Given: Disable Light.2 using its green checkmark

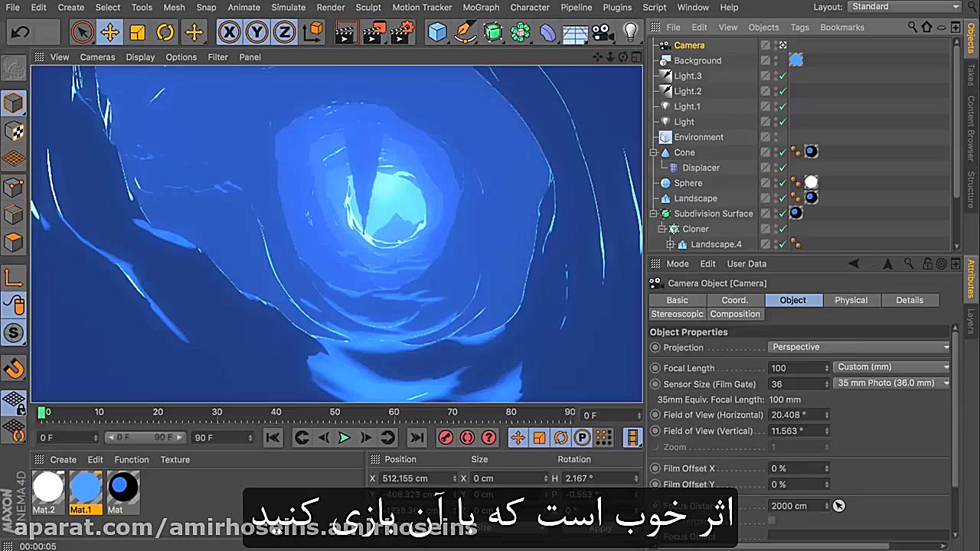Looking at the screenshot, I should tap(781, 90).
